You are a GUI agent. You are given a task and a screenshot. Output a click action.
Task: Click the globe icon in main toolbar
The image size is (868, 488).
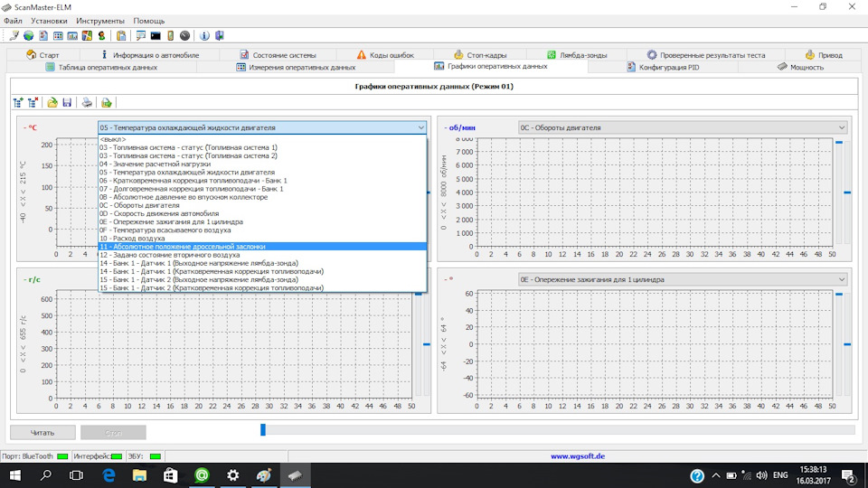tap(28, 35)
